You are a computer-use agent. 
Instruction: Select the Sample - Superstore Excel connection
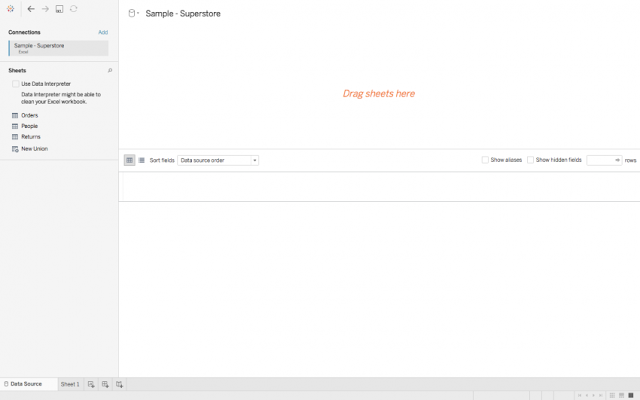click(58, 48)
